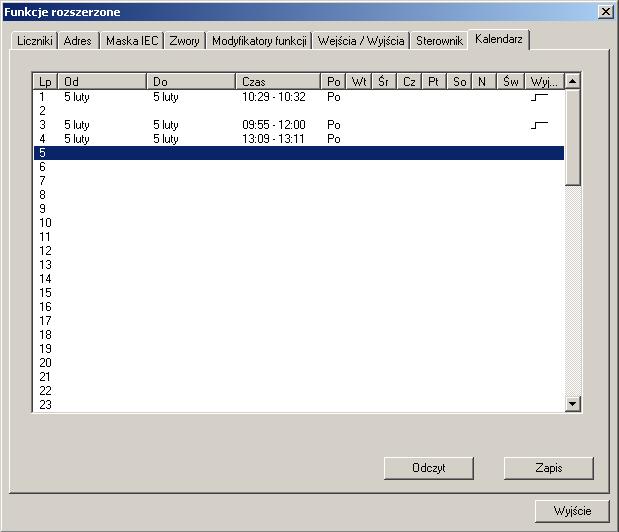Select row number 12
Viewport: 619px width, 532px height.
click(x=299, y=251)
